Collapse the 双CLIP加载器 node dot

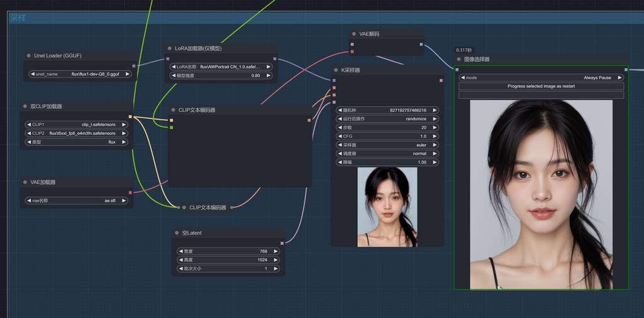(26, 106)
